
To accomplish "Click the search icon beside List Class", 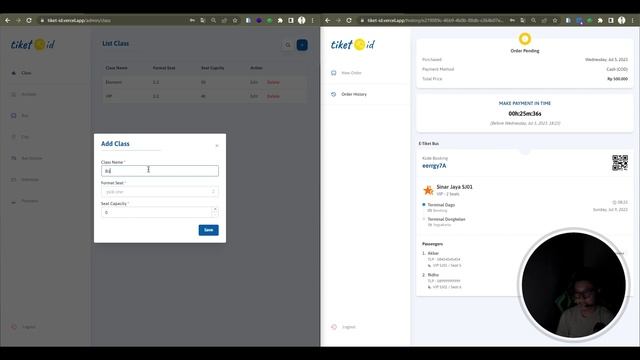I will click(x=288, y=45).
